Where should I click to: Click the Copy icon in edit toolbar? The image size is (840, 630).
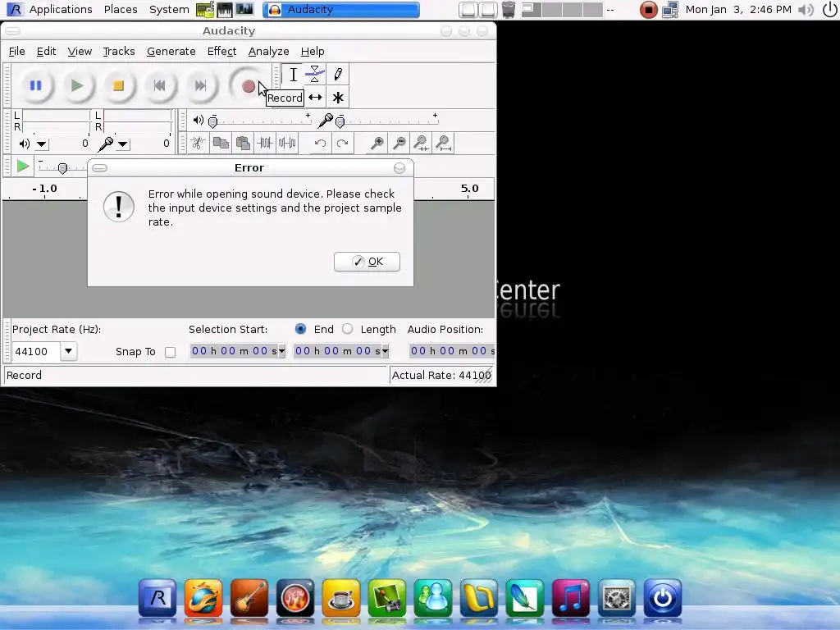(220, 143)
